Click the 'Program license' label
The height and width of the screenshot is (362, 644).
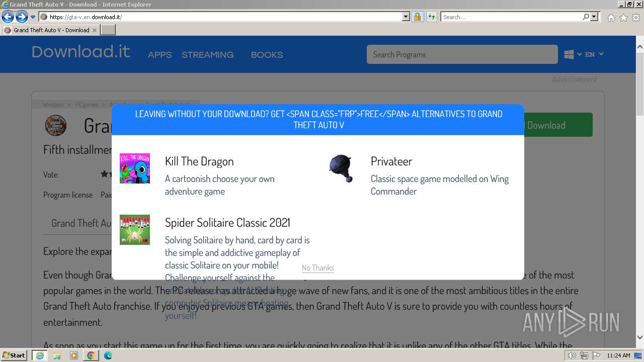coord(68,195)
